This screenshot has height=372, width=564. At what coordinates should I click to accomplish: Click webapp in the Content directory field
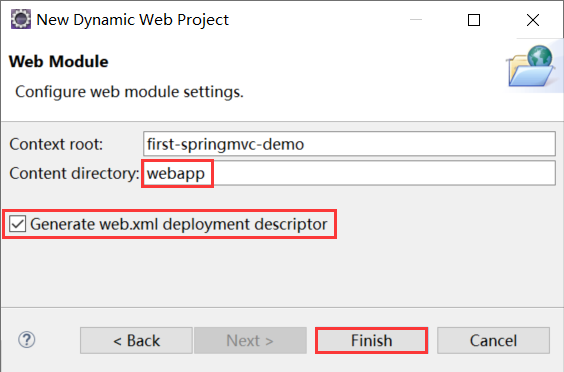click(176, 173)
